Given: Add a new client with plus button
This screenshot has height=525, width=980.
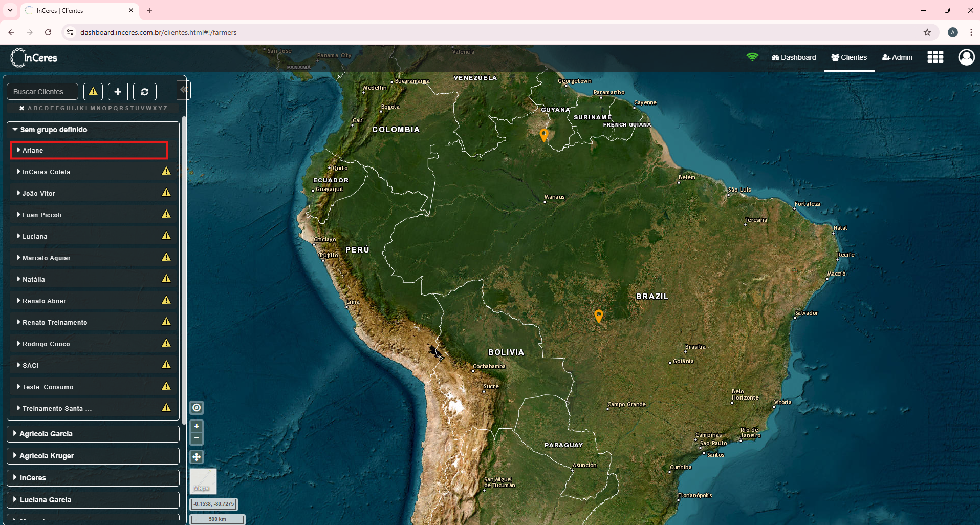Looking at the screenshot, I should (118, 92).
